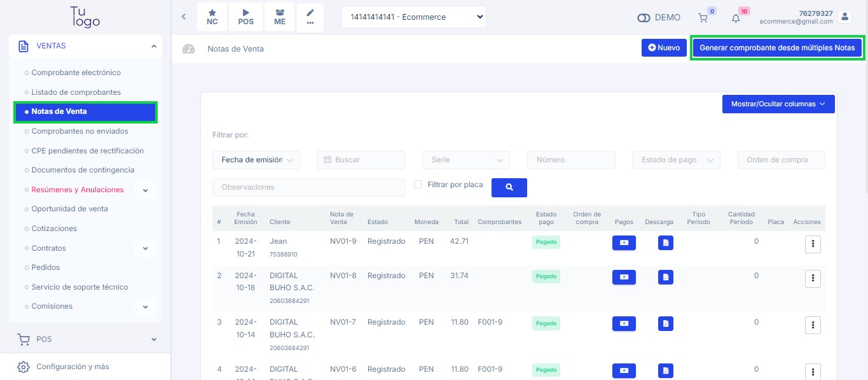The width and height of the screenshot is (868, 380).
Task: Download the document for note NV01-8
Action: (665, 277)
